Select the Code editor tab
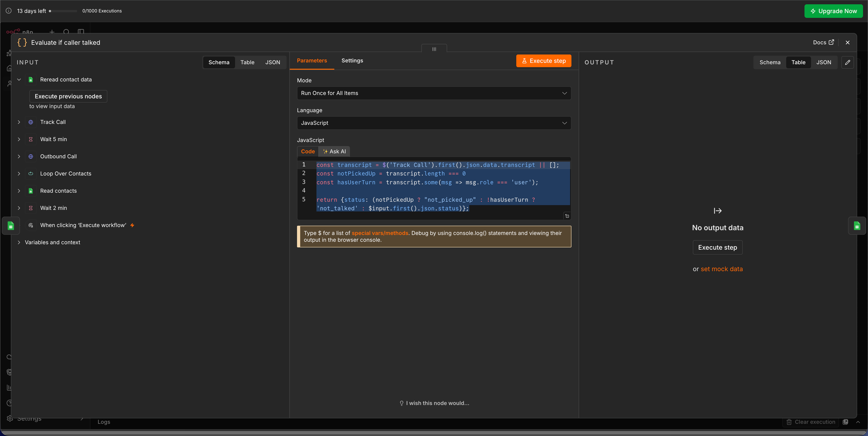Viewport: 868px width, 436px height. click(308, 152)
